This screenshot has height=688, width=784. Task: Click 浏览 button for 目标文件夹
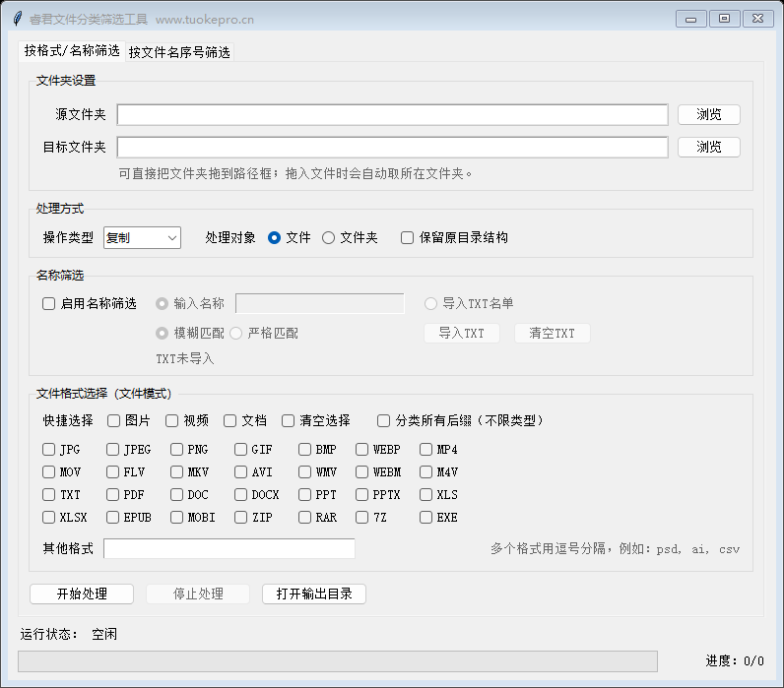click(x=709, y=148)
